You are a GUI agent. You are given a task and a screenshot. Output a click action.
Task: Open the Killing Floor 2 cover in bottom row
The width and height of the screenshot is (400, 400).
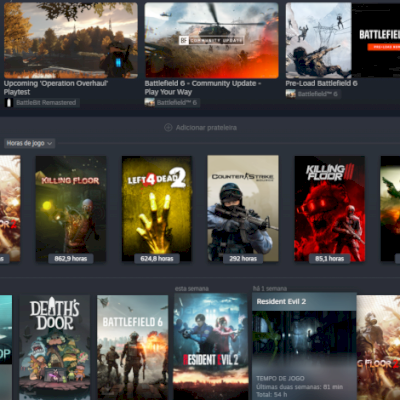378,347
